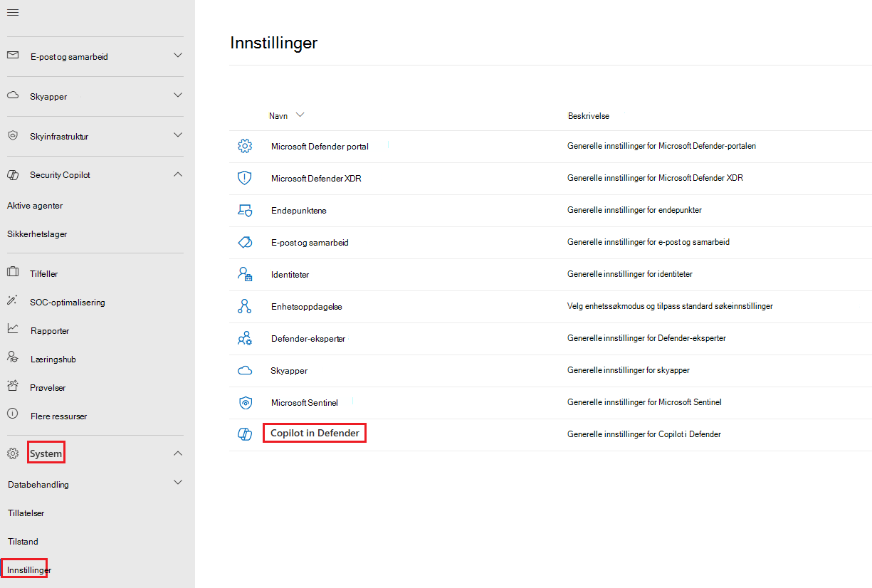Click the Skyapper cloud icon in sidebar
Image resolution: width=872 pixels, height=588 pixels.
point(13,95)
